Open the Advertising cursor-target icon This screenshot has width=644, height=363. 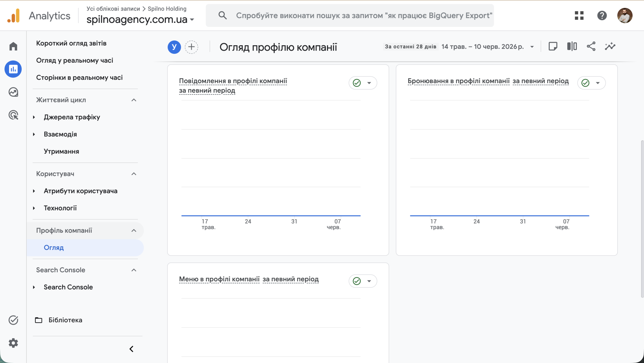click(13, 115)
